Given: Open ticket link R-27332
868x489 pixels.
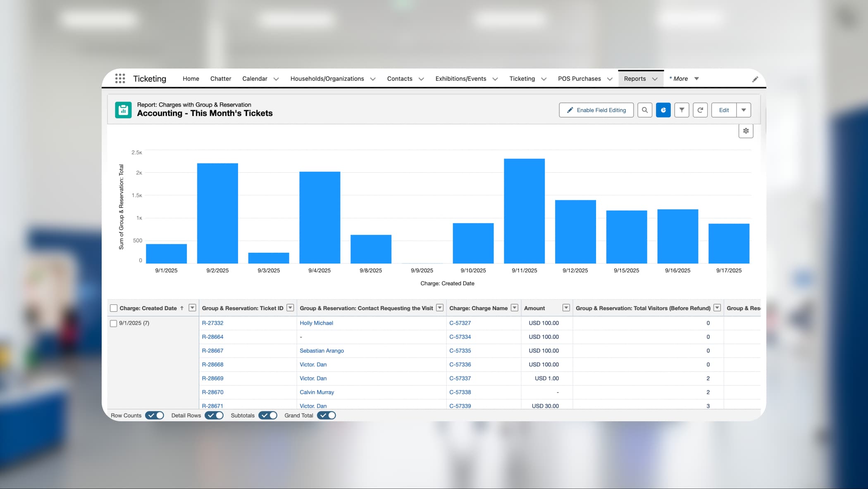Looking at the screenshot, I should 212,323.
